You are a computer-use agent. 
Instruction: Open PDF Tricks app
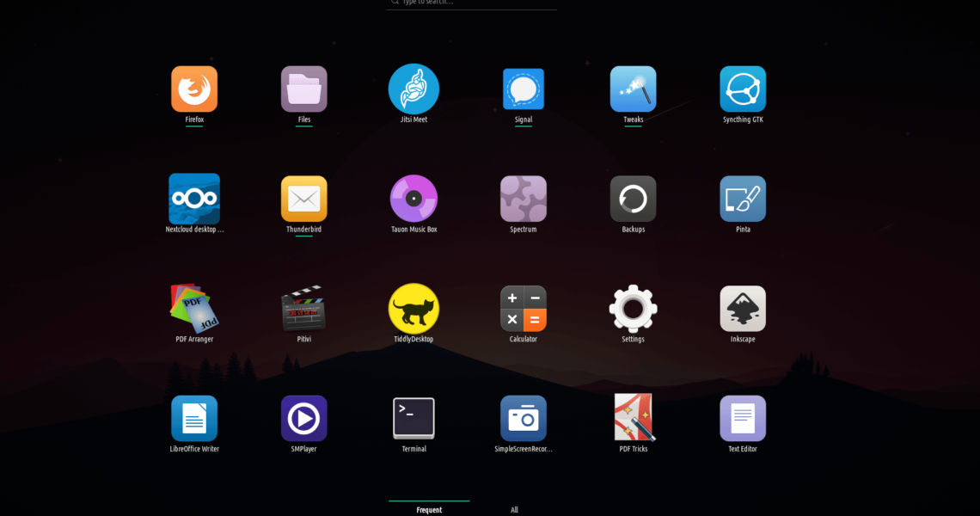tap(634, 419)
